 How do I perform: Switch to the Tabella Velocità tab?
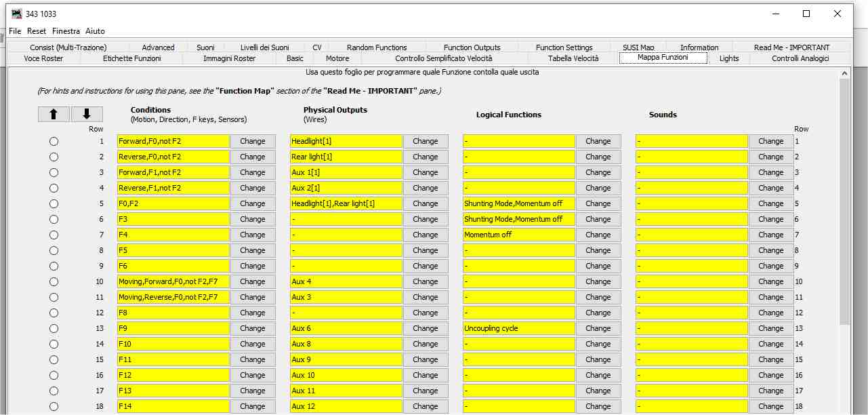pyautogui.click(x=573, y=58)
